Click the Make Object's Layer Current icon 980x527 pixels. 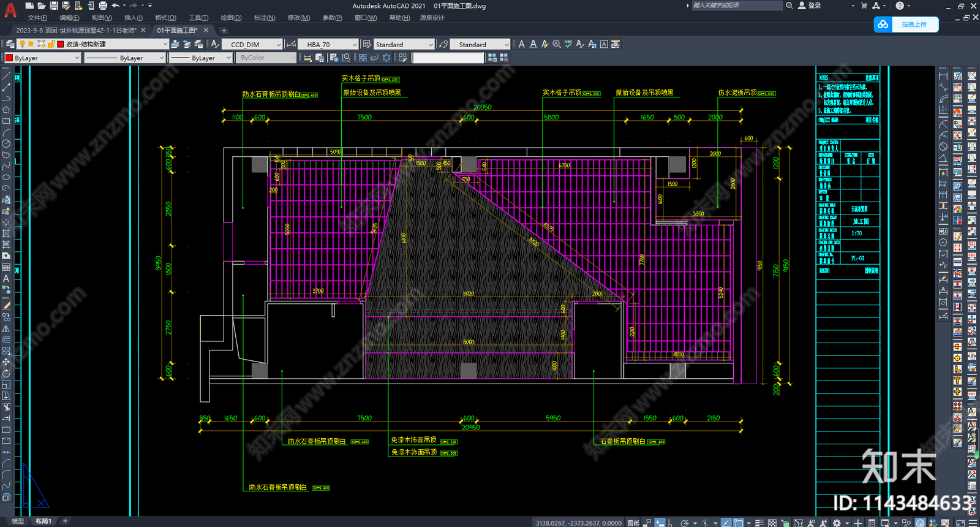175,44
